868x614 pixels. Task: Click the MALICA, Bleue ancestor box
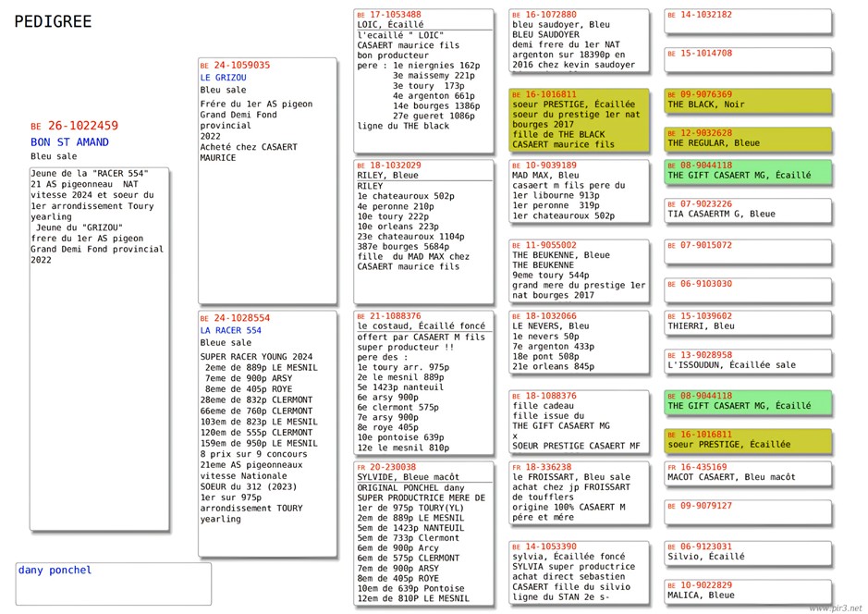click(747, 591)
